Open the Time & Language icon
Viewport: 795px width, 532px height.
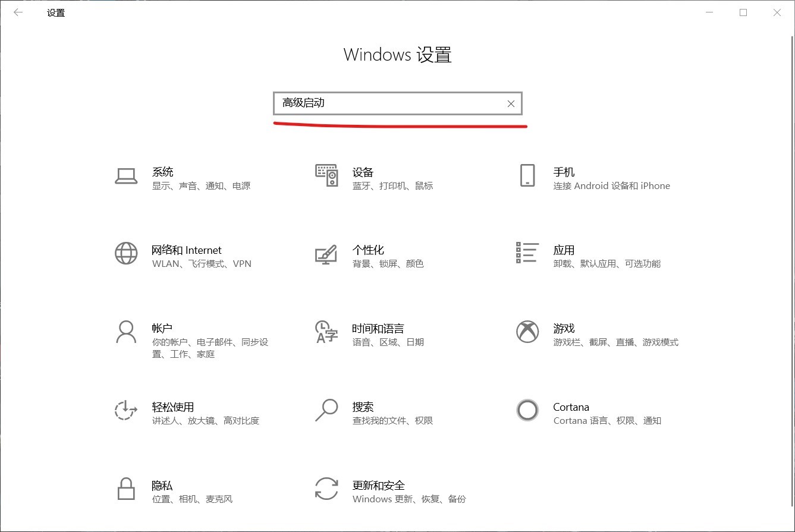326,332
